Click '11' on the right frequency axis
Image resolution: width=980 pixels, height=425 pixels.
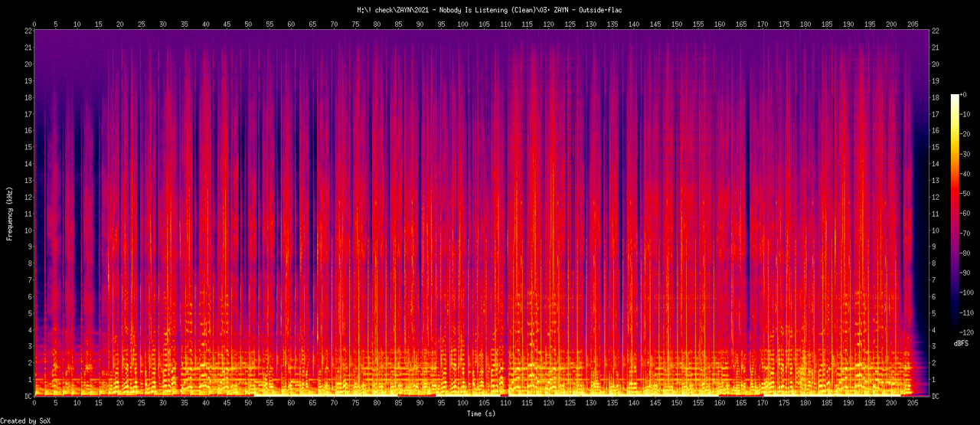tap(936, 213)
